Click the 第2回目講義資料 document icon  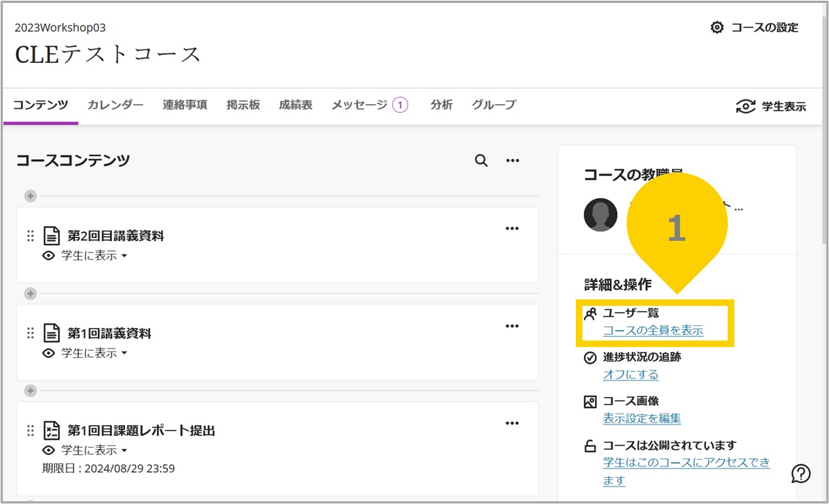pos(51,236)
